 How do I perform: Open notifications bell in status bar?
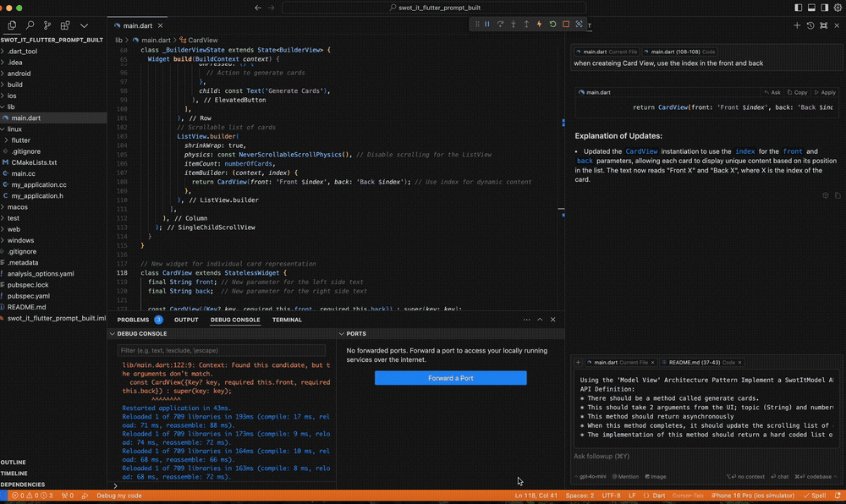838,496
